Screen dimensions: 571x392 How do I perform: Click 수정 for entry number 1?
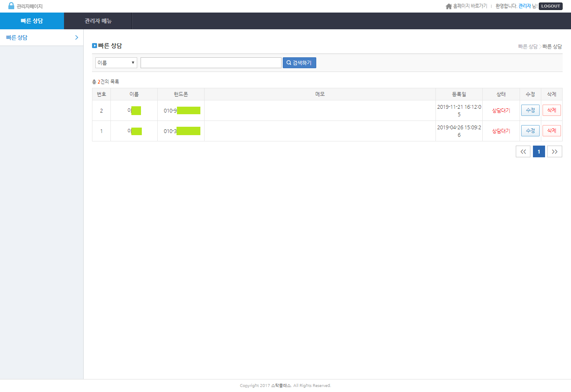pos(530,131)
